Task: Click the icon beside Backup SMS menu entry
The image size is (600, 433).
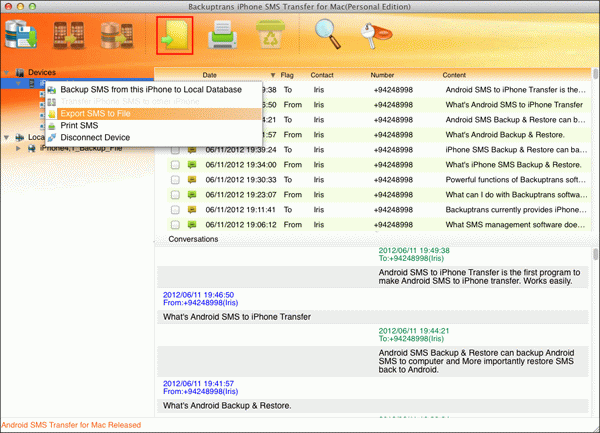Action: [52, 90]
